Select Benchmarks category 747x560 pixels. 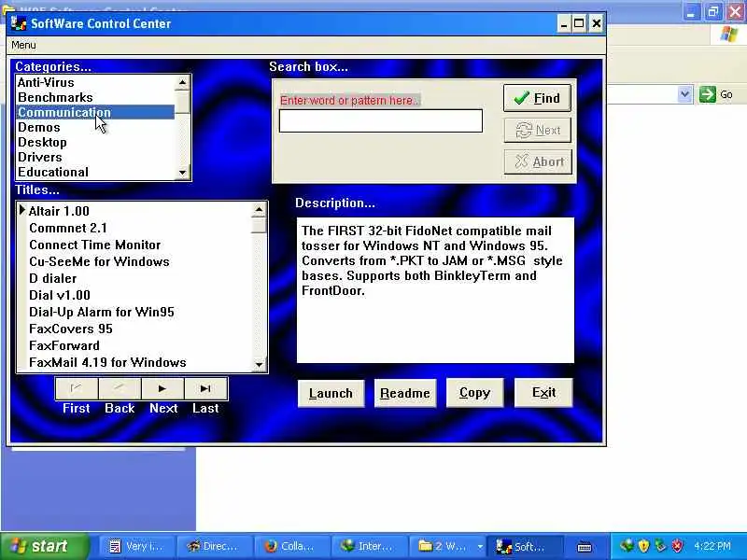click(x=95, y=97)
